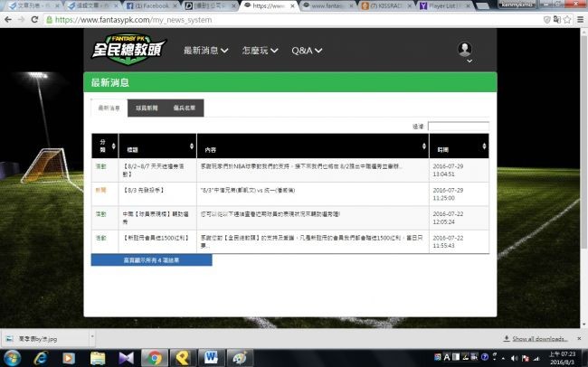Click the Show all downloads link
This screenshot has height=367, width=588.
click(540, 338)
